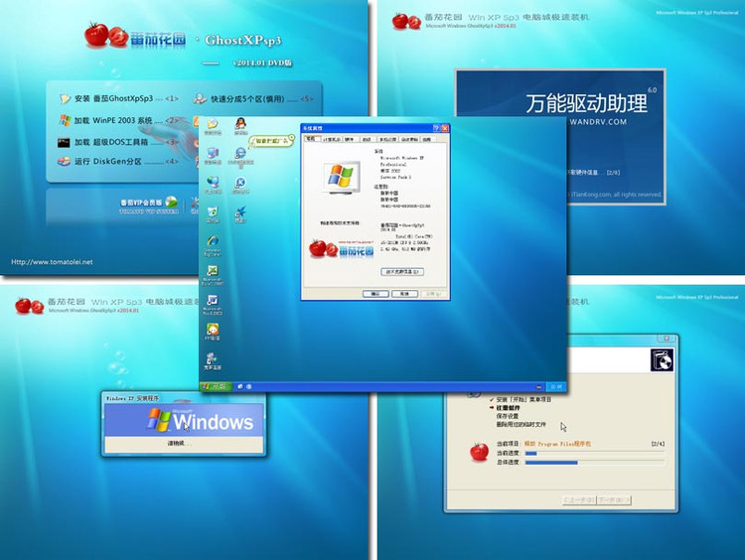Screen dimensions: 745x560
Task: Click the red tomato icon in installer
Action: pos(479,452)
